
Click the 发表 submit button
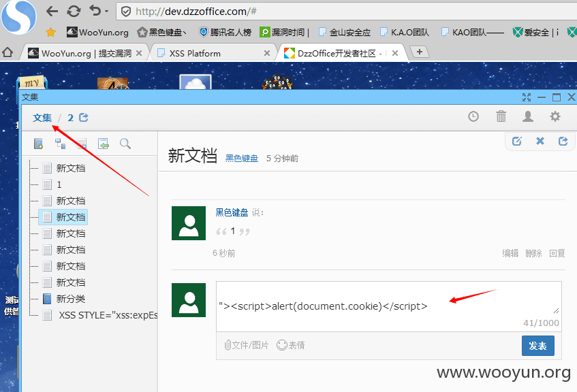coord(538,346)
